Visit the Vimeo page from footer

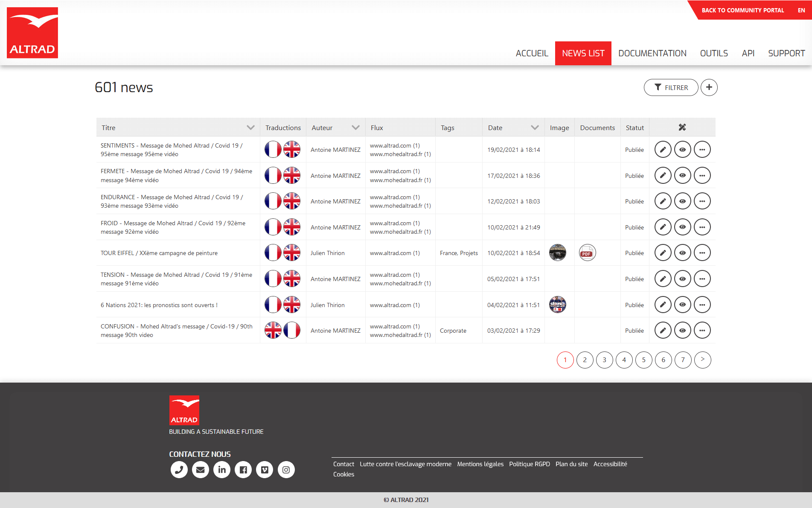(x=265, y=470)
